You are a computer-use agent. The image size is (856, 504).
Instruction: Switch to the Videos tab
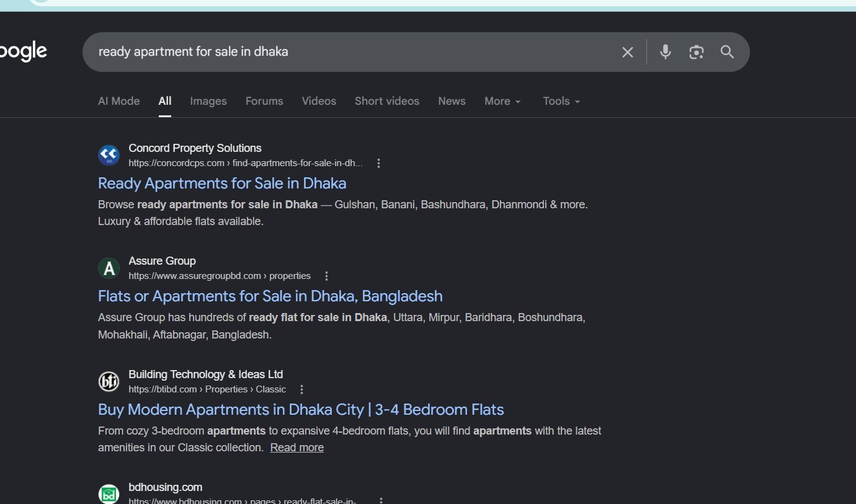pyautogui.click(x=319, y=101)
